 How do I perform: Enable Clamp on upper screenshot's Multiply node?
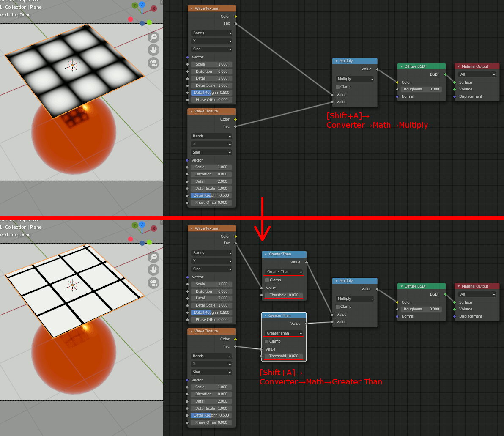point(337,87)
